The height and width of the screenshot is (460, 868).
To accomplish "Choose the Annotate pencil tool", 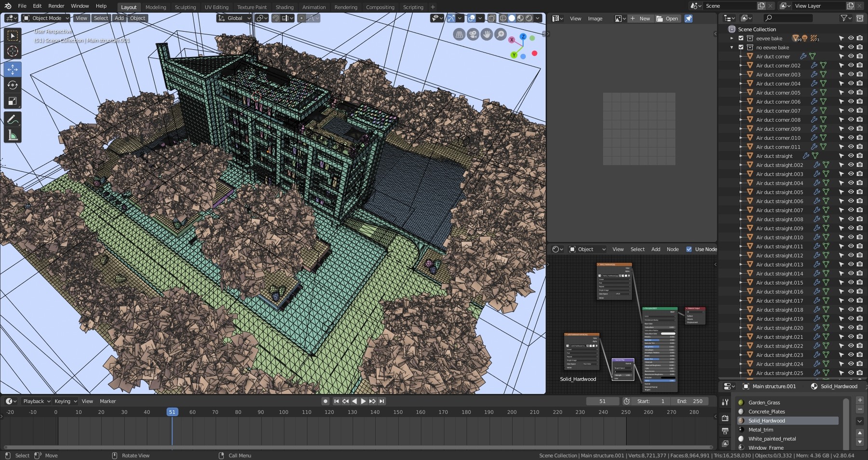I will pyautogui.click(x=13, y=120).
